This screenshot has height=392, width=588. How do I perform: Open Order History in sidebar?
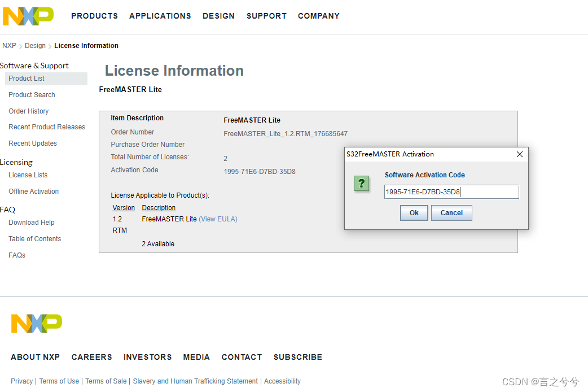pos(29,111)
